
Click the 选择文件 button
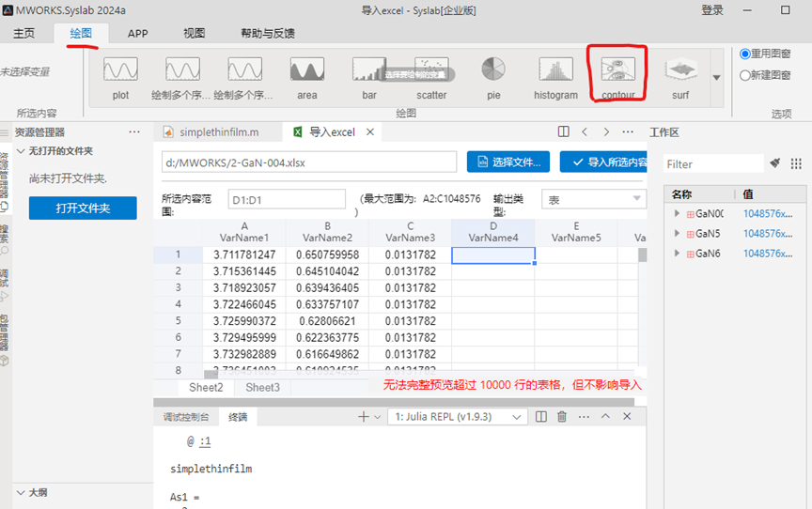click(508, 162)
